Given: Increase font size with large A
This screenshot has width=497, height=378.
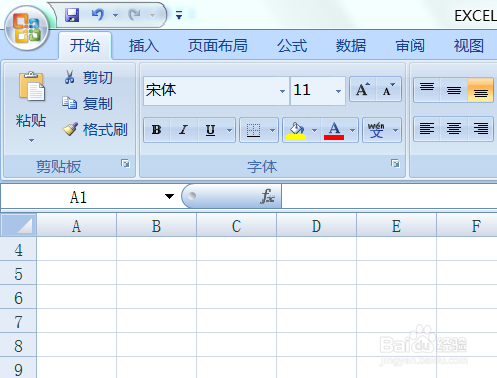Looking at the screenshot, I should [363, 89].
